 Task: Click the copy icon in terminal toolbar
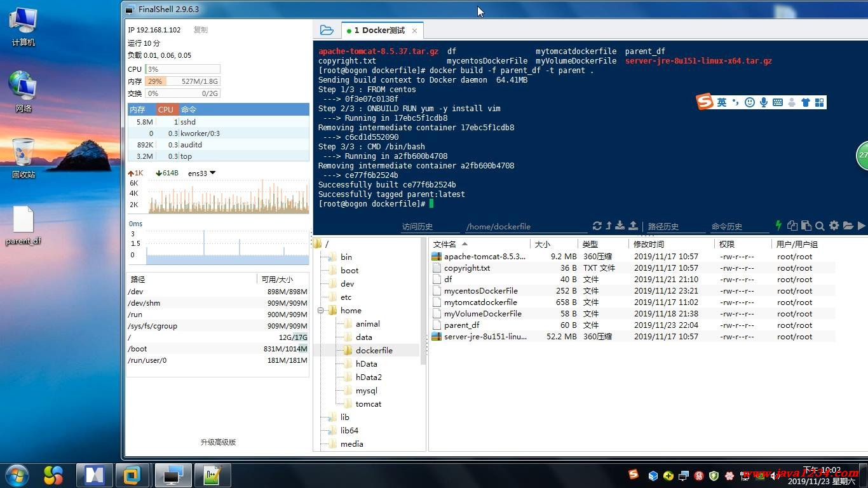[792, 226]
